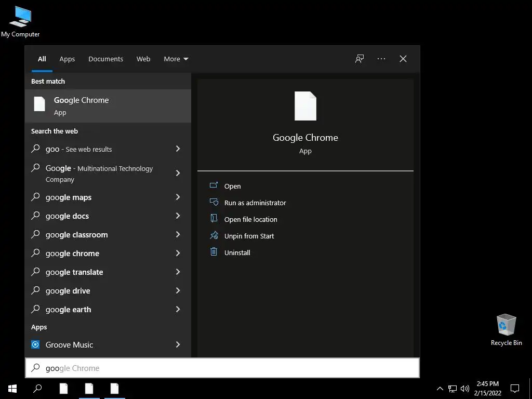
Task: Expand arrow for Groove Music app
Action: [178, 344]
